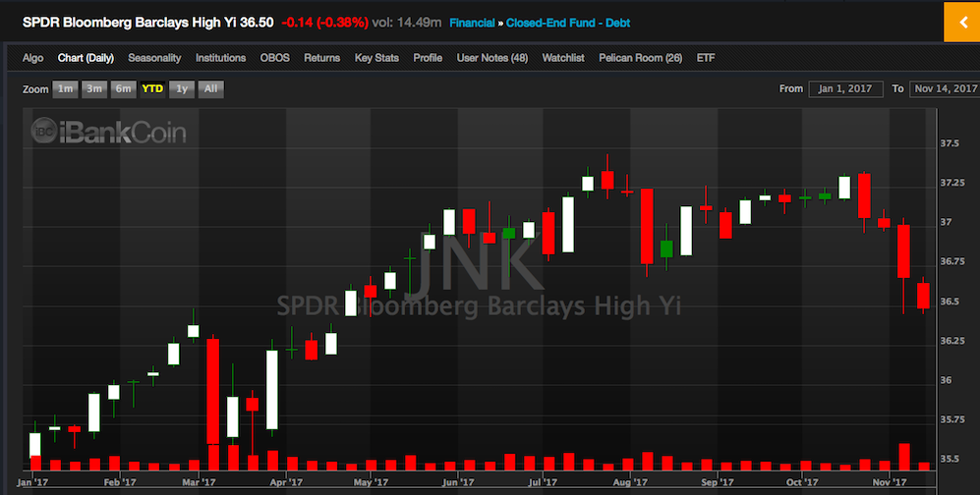Click the Mar '17 axis label
This screenshot has height=495, width=980.
pos(199,482)
